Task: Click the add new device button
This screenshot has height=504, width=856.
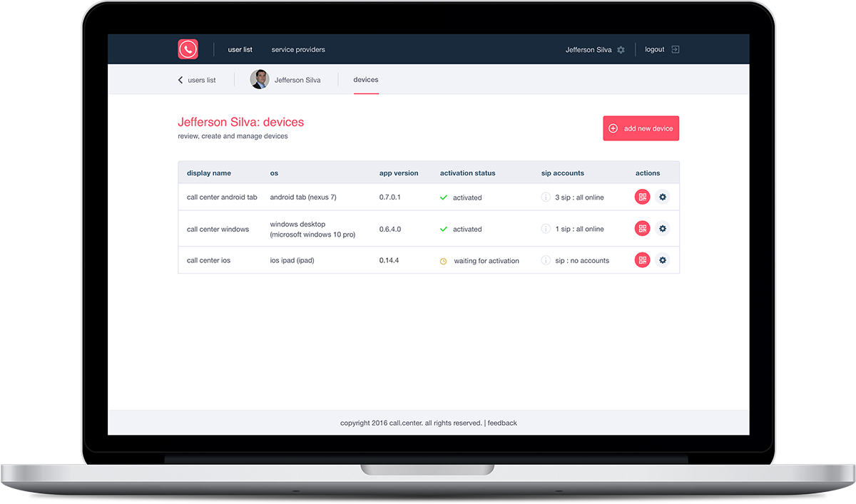Action: click(641, 128)
